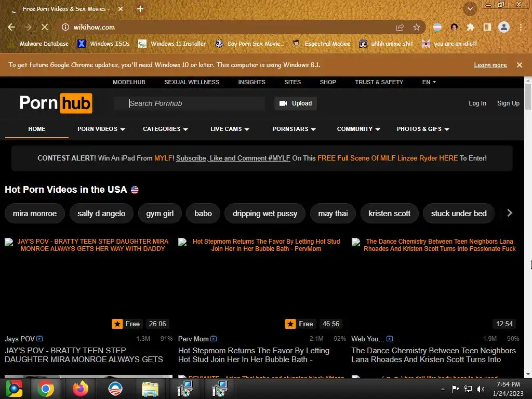Click the page's vertical scrollbar thumb
The image size is (532, 399).
click(x=528, y=96)
